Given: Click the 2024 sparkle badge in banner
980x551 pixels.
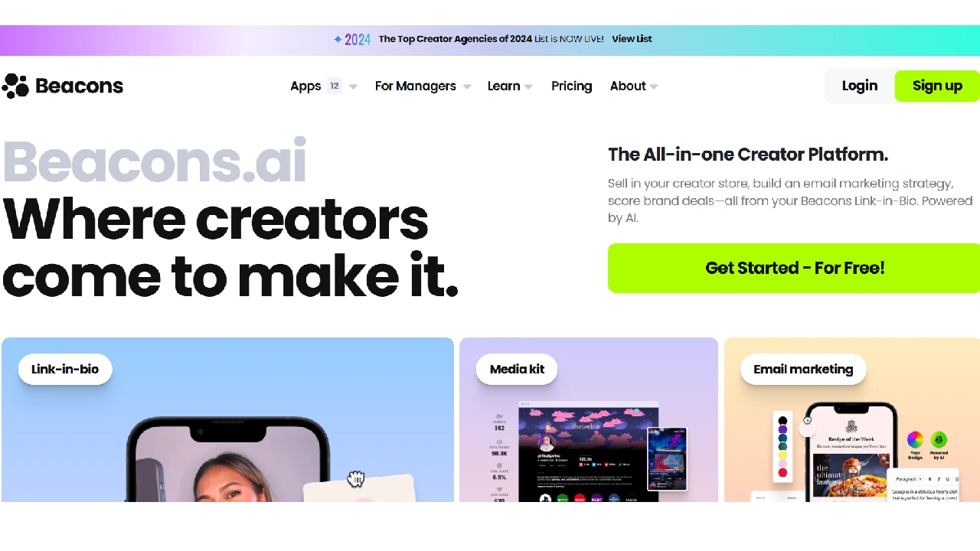Looking at the screenshot, I should pyautogui.click(x=352, y=39).
